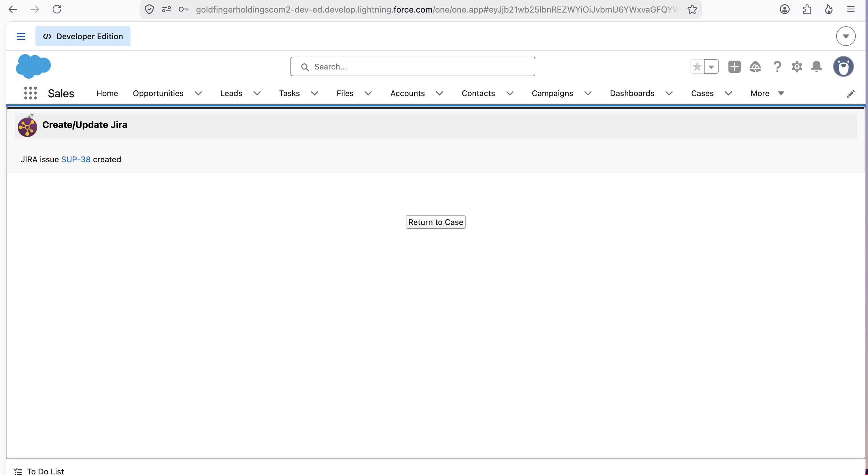Expand the Accounts tab chevron
The width and height of the screenshot is (868, 475).
click(439, 93)
